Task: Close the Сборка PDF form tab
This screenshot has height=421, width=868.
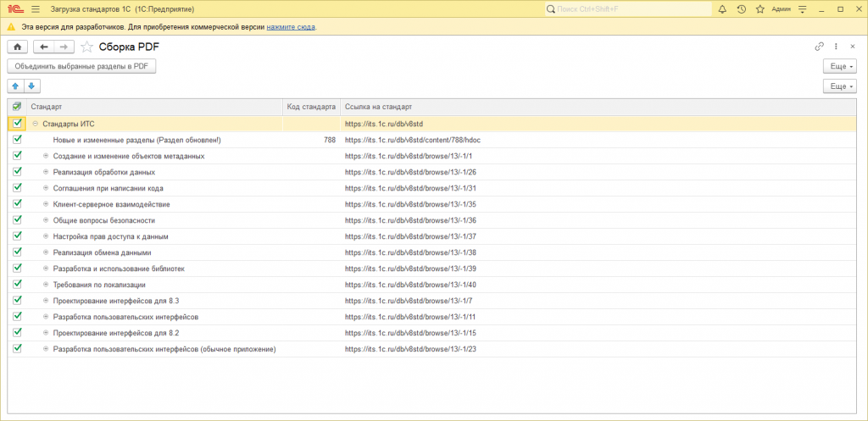Action: point(853,47)
